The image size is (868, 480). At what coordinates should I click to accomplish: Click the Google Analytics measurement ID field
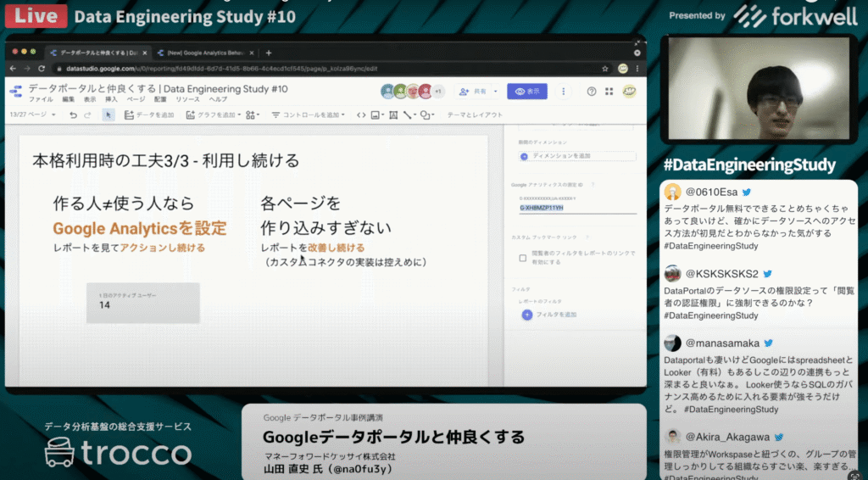click(x=576, y=207)
